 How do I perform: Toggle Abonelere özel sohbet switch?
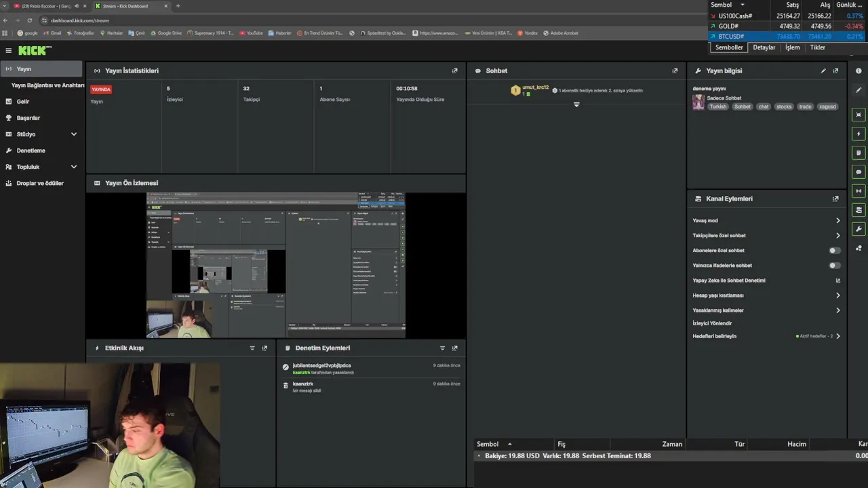[835, 250]
